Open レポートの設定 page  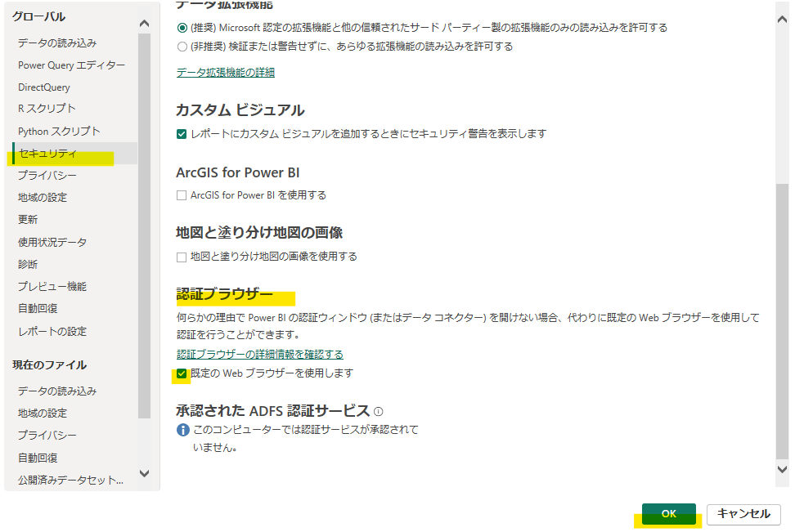(52, 332)
